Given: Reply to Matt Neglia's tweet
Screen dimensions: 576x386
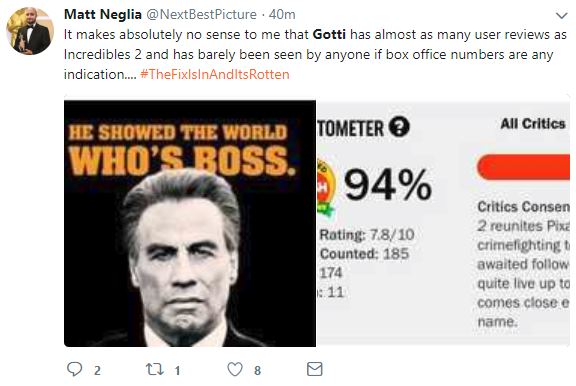Looking at the screenshot, I should pyautogui.click(x=75, y=369).
